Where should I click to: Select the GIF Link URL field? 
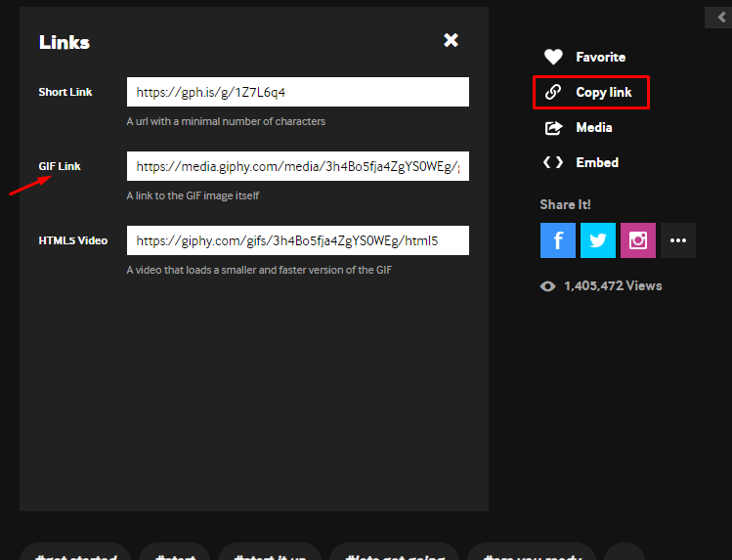(x=298, y=166)
